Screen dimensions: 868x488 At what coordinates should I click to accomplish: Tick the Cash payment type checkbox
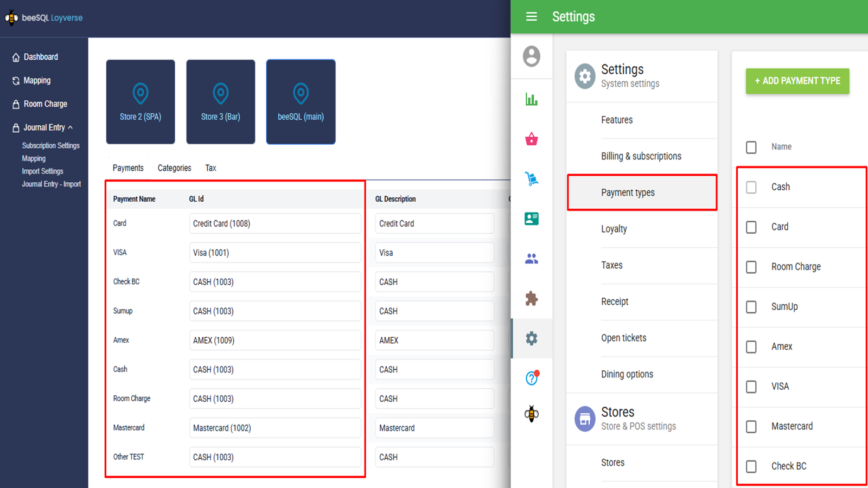point(751,188)
